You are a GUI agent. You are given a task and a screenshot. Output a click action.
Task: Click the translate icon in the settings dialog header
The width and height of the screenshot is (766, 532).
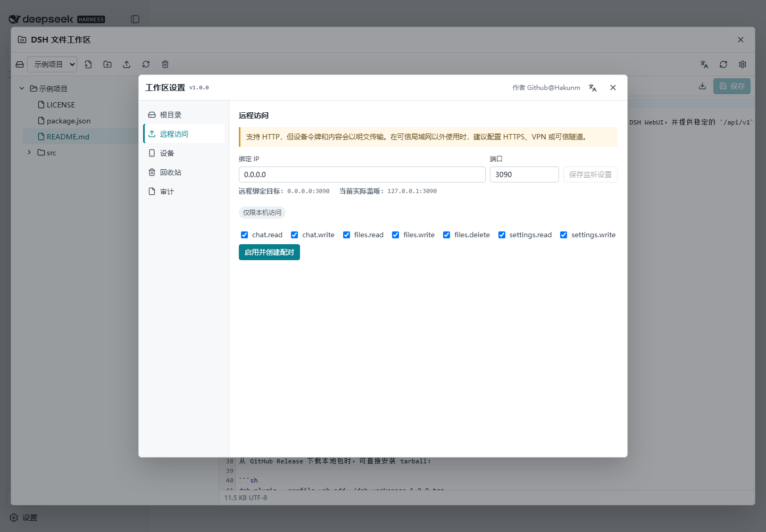pos(593,88)
